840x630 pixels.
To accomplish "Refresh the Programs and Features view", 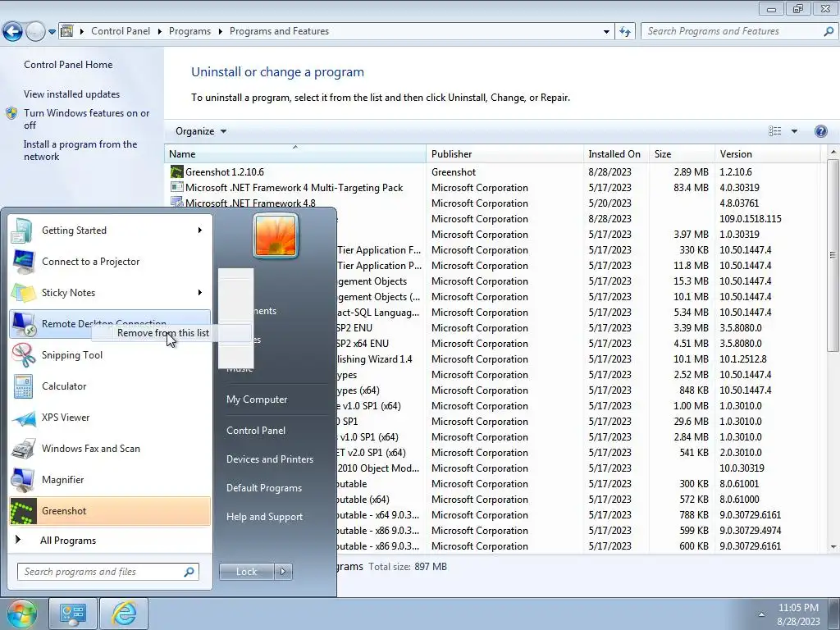I will coord(624,31).
